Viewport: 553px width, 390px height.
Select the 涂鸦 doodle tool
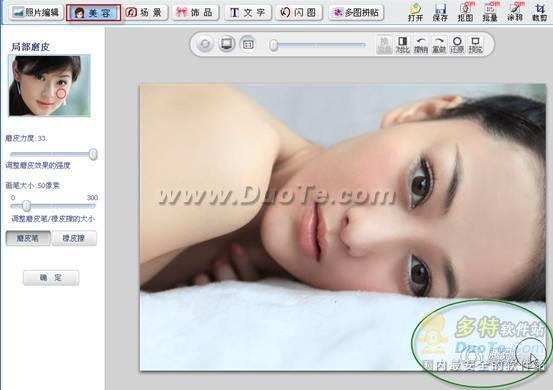click(515, 12)
